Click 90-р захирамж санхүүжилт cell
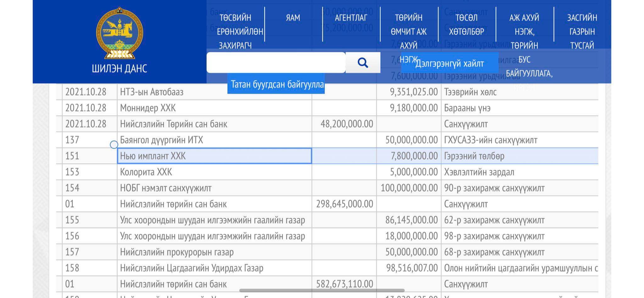The width and height of the screenshot is (644, 298). pyautogui.click(x=519, y=188)
